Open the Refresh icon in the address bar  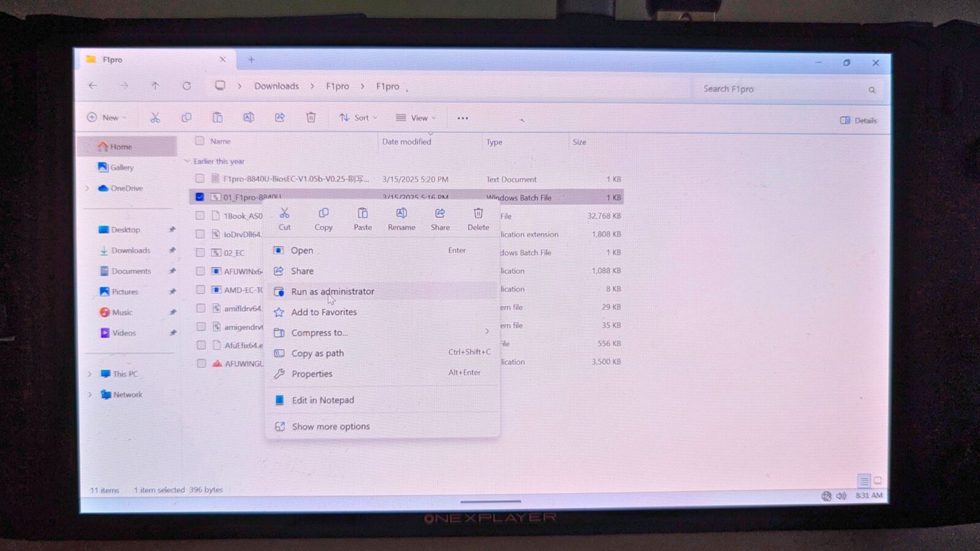coord(186,86)
